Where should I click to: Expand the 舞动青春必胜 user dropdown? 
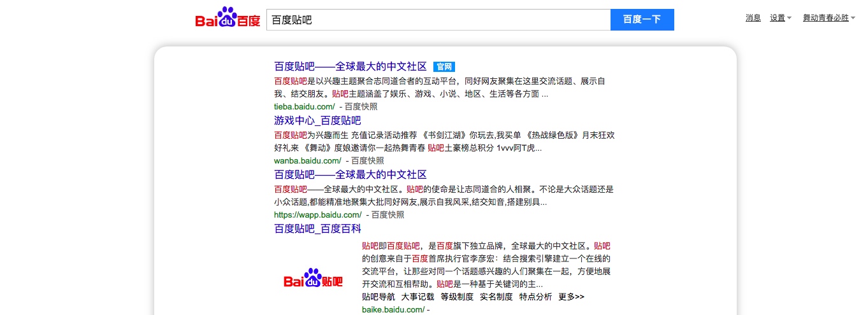click(828, 18)
